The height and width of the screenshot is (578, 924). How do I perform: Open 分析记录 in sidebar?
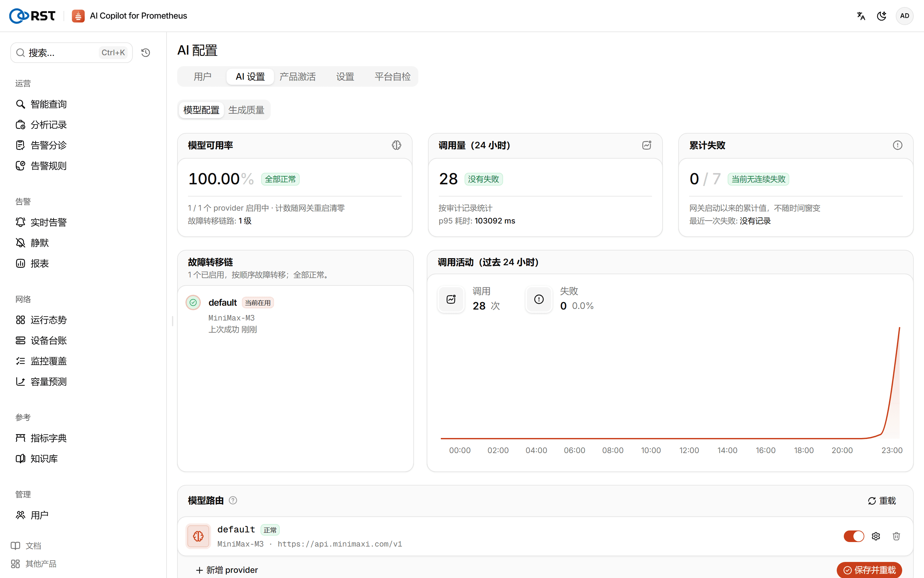tap(41, 125)
